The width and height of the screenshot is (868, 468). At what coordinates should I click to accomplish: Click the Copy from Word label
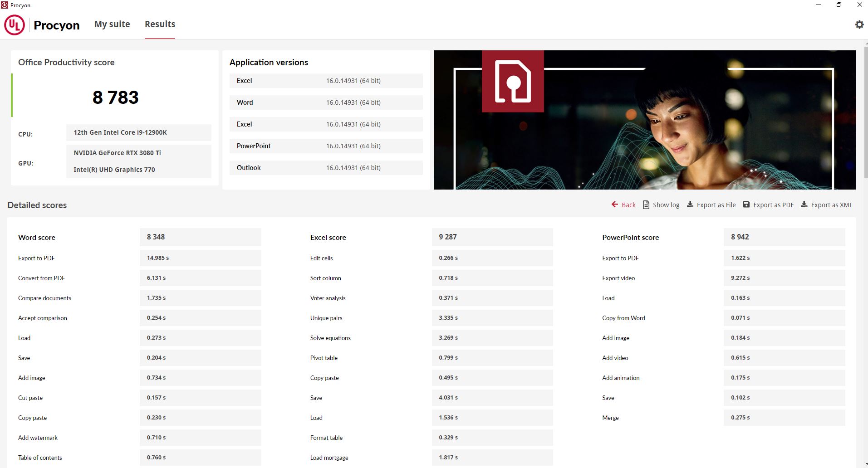coord(623,318)
